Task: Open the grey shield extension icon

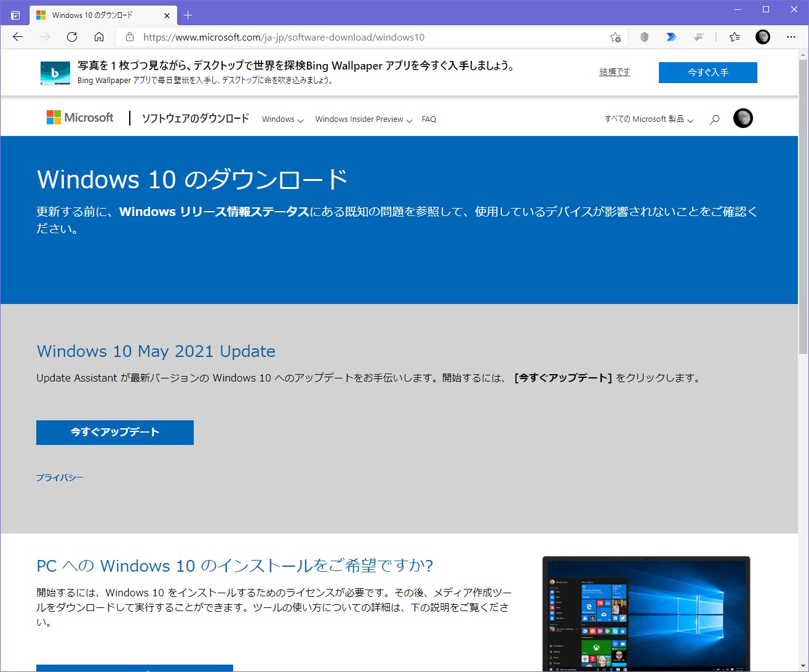Action: click(x=644, y=37)
